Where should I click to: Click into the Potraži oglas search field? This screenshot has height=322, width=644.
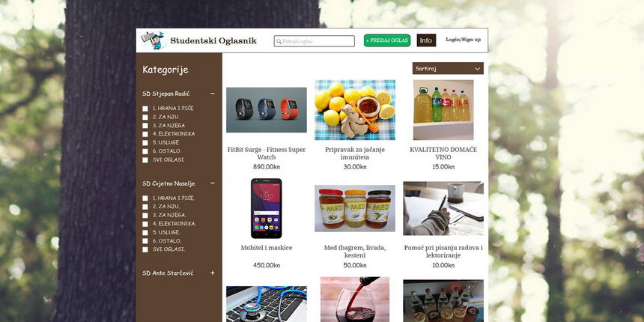(315, 41)
